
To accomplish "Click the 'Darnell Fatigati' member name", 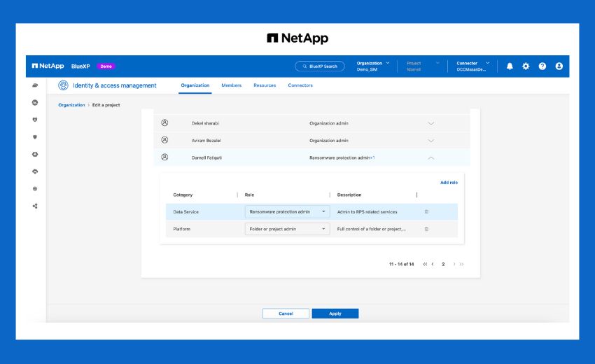I will click(206, 157).
